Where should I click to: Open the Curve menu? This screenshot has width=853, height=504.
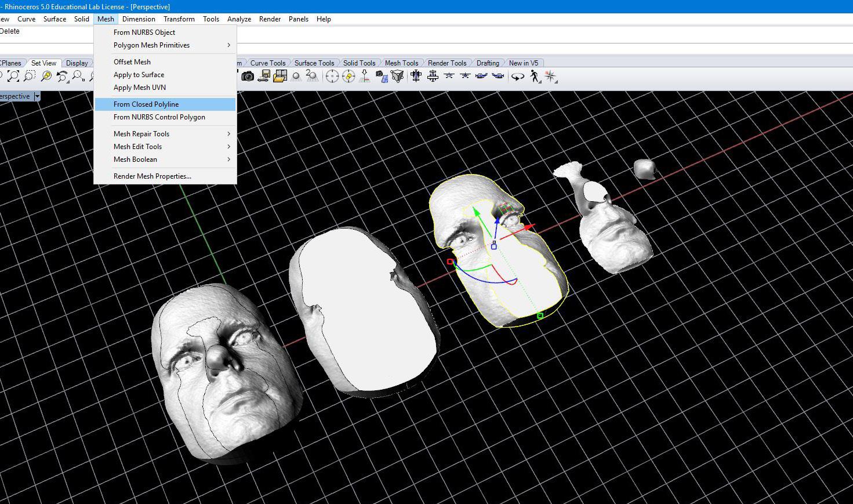[27, 19]
